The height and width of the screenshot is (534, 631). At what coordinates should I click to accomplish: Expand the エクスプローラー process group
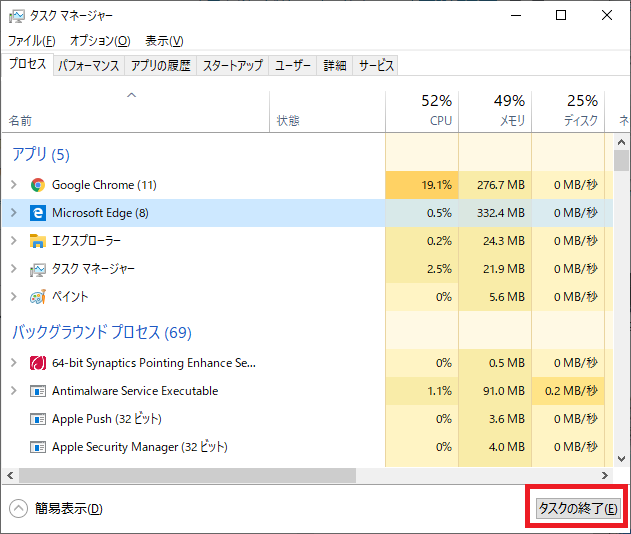click(x=14, y=241)
